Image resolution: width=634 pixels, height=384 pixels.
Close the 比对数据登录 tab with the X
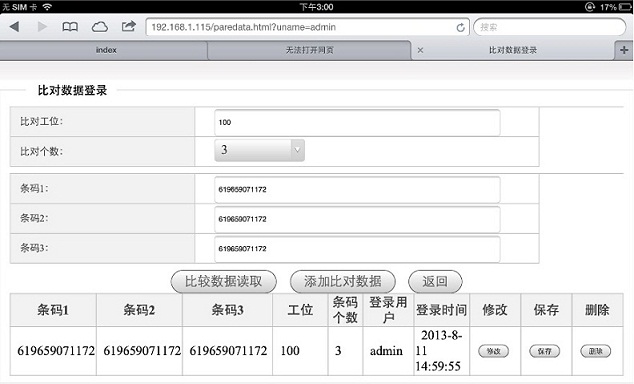point(421,50)
